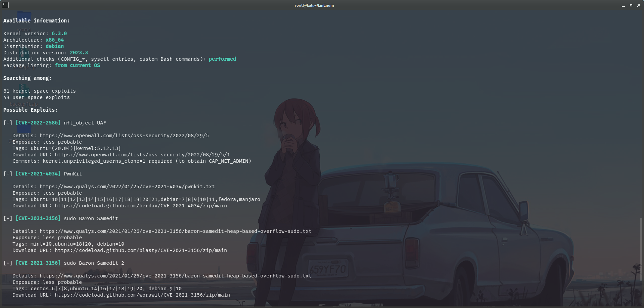The image size is (644, 308).
Task: Click Exposure line under PwnKit
Action: (47, 193)
